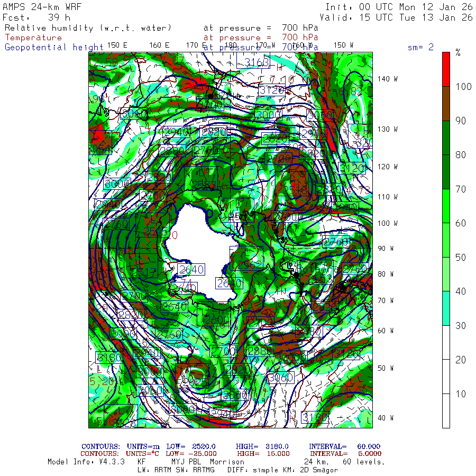Click the 'Relative humidity (w.r.t. water)' label
Viewport: 476px width, 476px height.
(88, 28)
